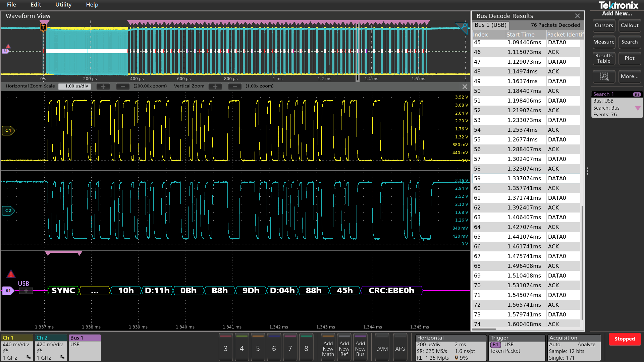The width and height of the screenshot is (644, 362).
Task: Toggle the Stopped acquisition button
Action: click(624, 339)
